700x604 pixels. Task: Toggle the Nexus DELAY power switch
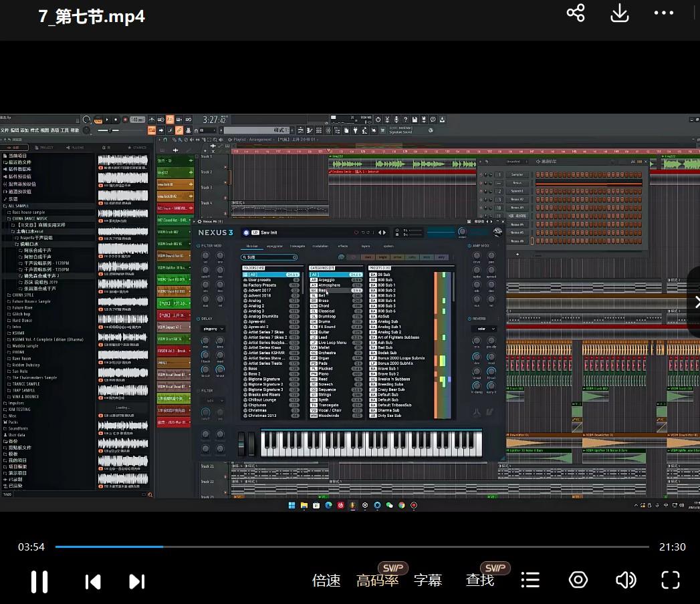pyautogui.click(x=198, y=319)
